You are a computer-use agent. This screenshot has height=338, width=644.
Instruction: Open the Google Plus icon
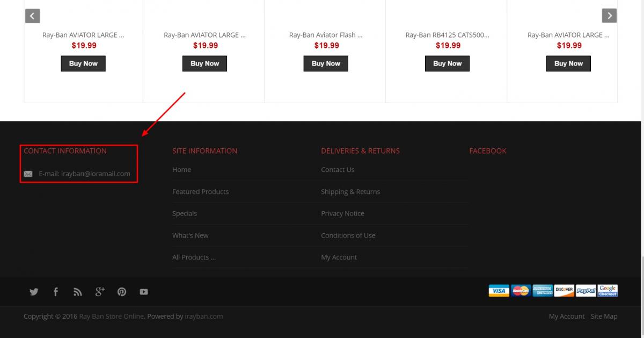click(100, 292)
